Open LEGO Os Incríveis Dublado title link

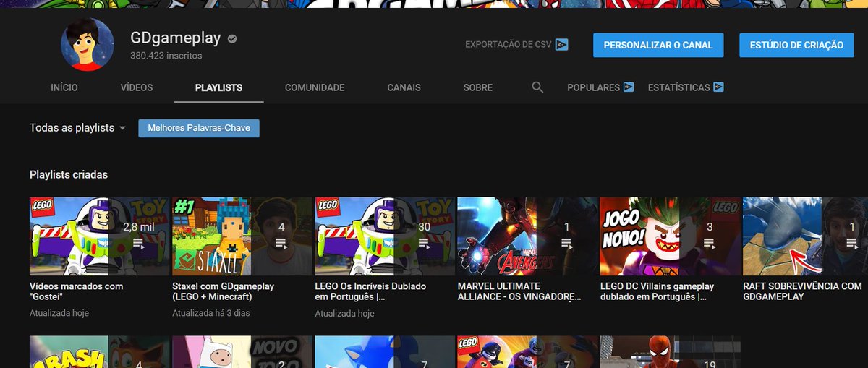(x=370, y=291)
